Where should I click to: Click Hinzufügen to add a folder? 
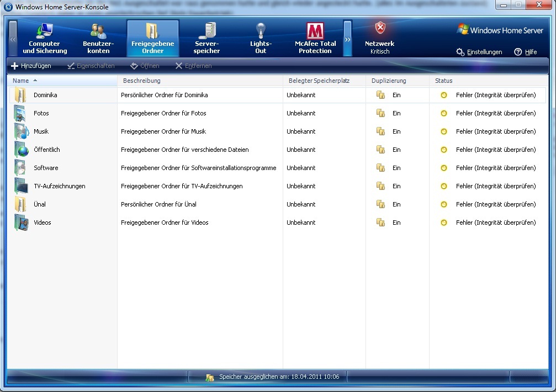pos(31,66)
